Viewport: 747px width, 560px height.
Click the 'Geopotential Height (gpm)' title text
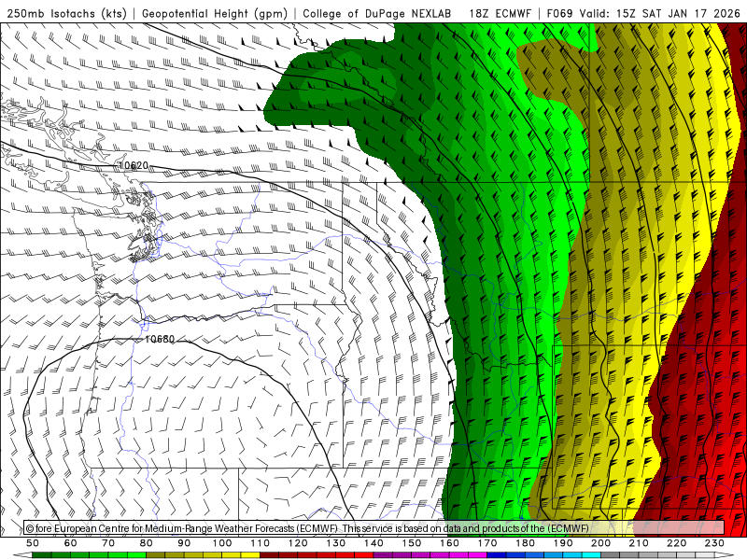click(x=215, y=13)
